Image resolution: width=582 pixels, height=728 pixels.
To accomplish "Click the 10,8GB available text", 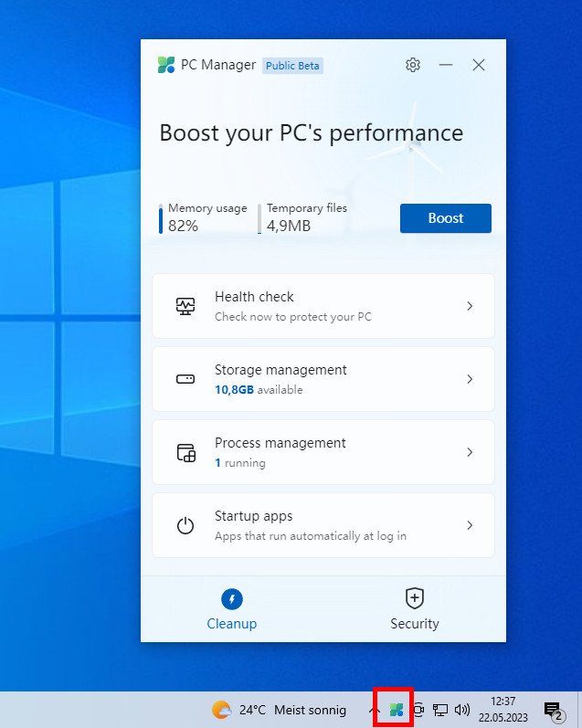I will (259, 389).
